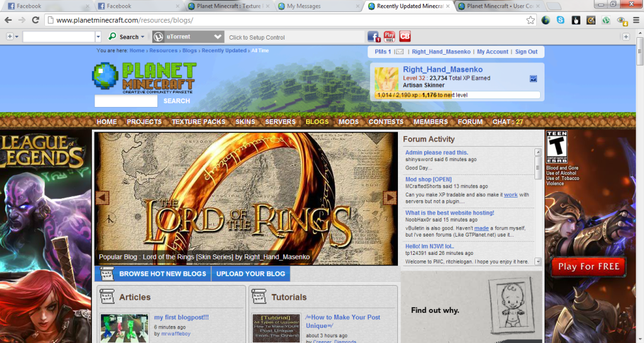
Task: Open the PMs 1 link
Action: [x=382, y=52]
